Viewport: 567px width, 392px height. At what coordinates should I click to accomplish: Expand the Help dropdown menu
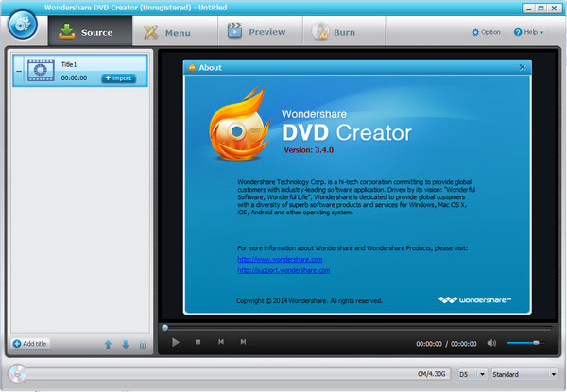(528, 32)
